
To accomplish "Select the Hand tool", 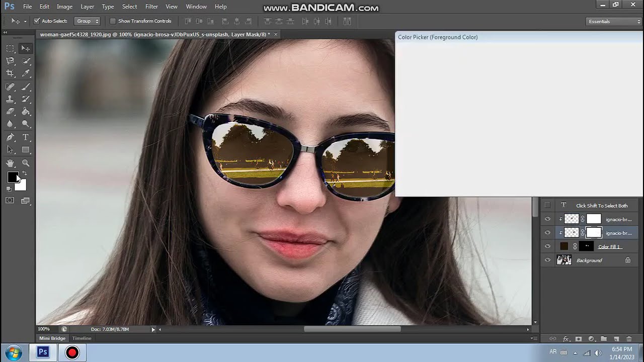I will (x=10, y=163).
